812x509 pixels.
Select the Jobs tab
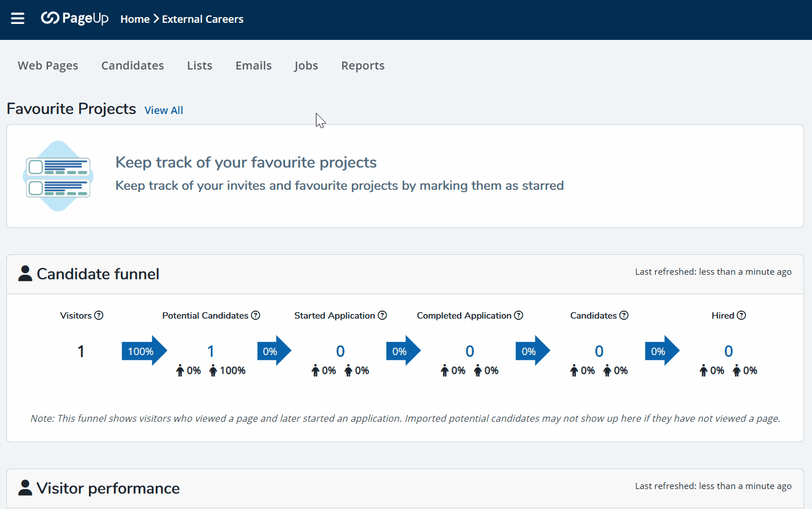point(306,66)
